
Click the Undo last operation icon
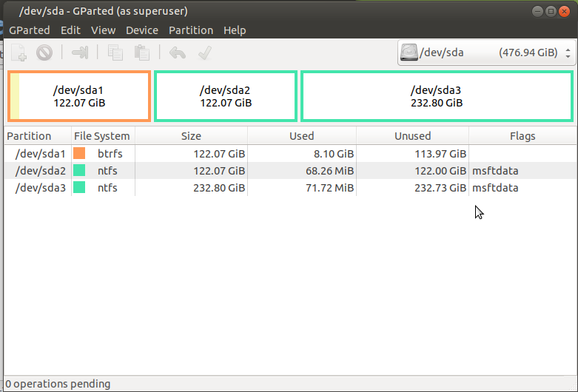pos(178,53)
